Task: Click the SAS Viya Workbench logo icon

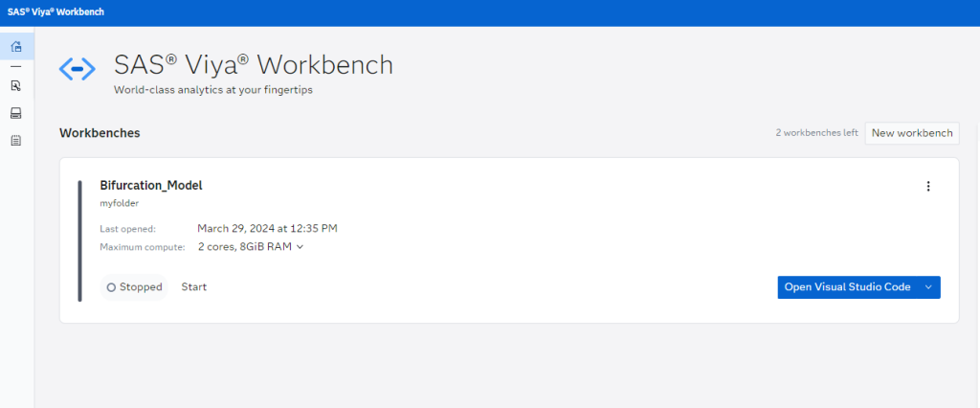Action: click(77, 69)
